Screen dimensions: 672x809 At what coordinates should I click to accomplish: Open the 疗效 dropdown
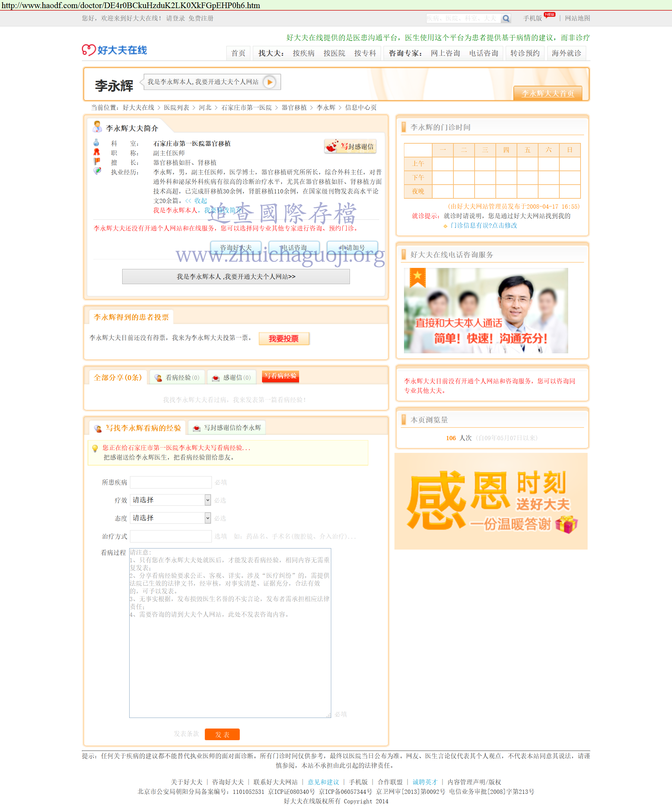coord(170,500)
